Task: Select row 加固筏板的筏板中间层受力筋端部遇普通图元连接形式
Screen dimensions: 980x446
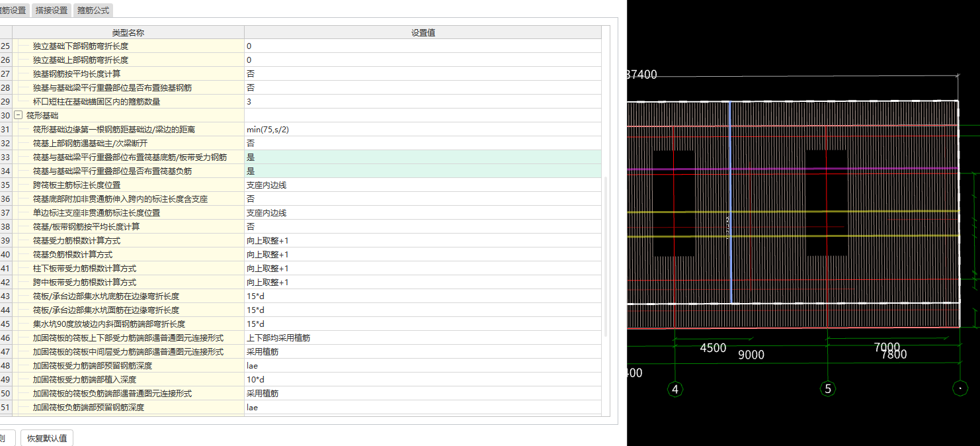Action: coord(128,352)
